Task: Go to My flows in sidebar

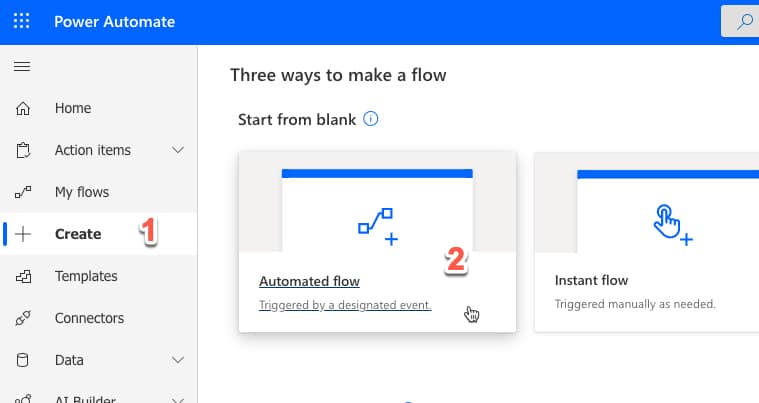Action: (x=82, y=192)
